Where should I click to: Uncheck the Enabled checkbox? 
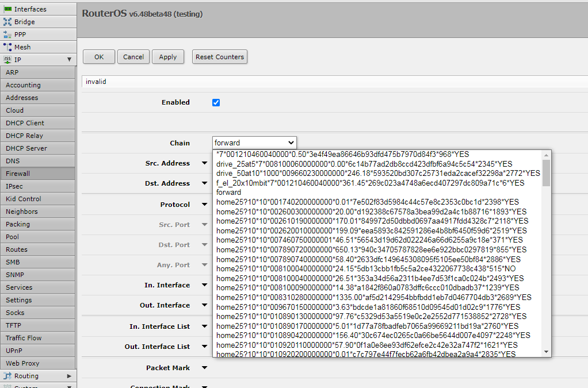coord(216,103)
